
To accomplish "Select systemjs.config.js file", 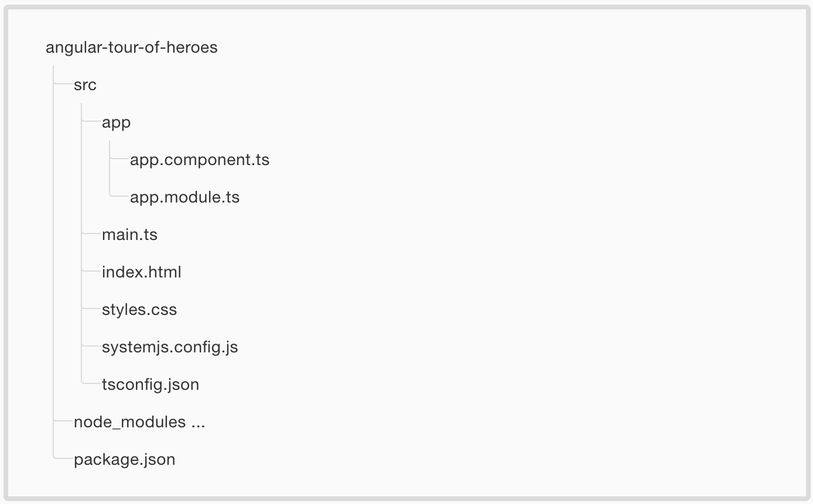I will point(170,347).
